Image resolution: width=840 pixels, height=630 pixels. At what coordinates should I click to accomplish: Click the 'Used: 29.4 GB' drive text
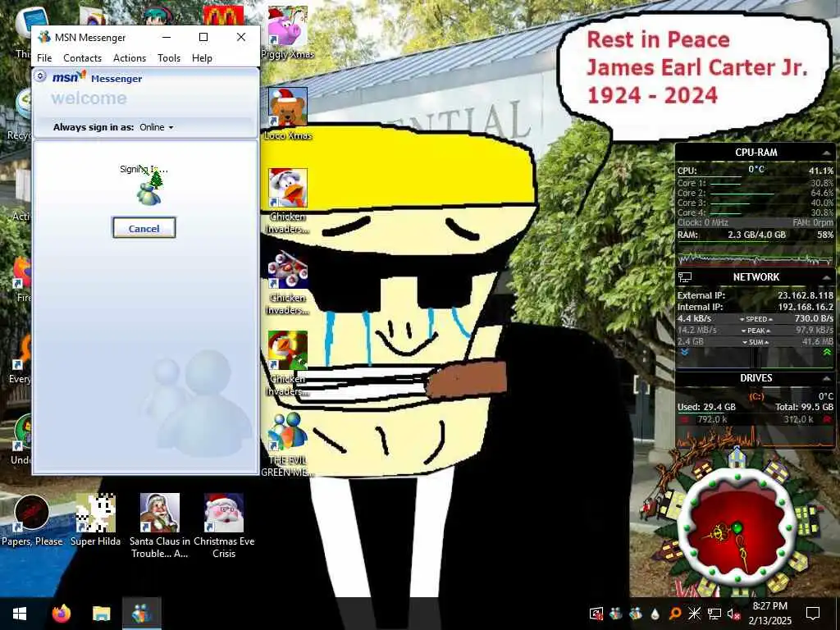click(706, 407)
